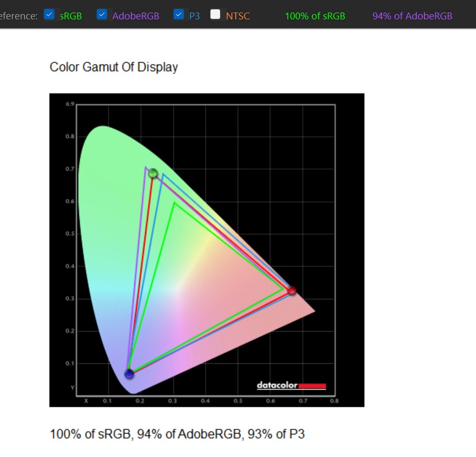476x457 pixels.
Task: Click the "Color Gamut Of Display" heading
Action: (113, 67)
